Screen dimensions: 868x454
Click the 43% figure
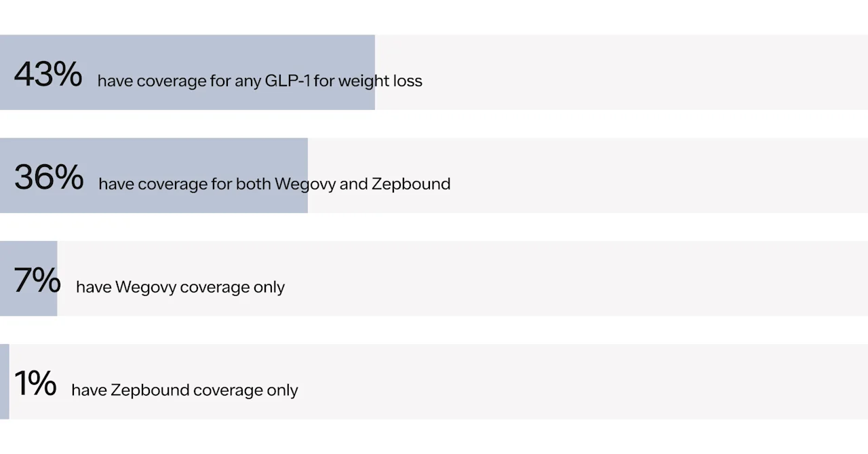pos(47,74)
